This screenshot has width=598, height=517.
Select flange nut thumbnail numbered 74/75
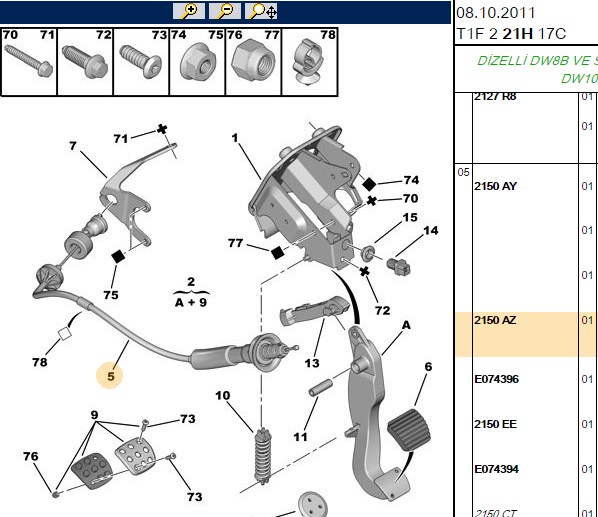(x=197, y=61)
